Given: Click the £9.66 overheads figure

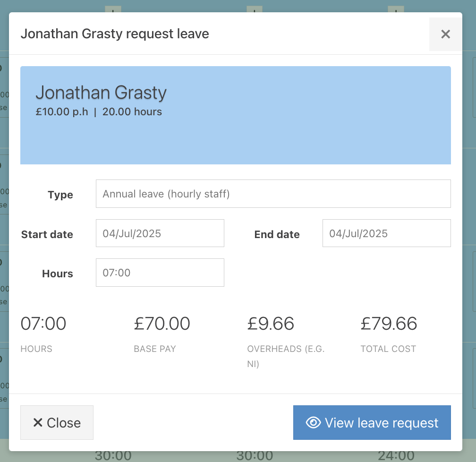Looking at the screenshot, I should [x=271, y=324].
